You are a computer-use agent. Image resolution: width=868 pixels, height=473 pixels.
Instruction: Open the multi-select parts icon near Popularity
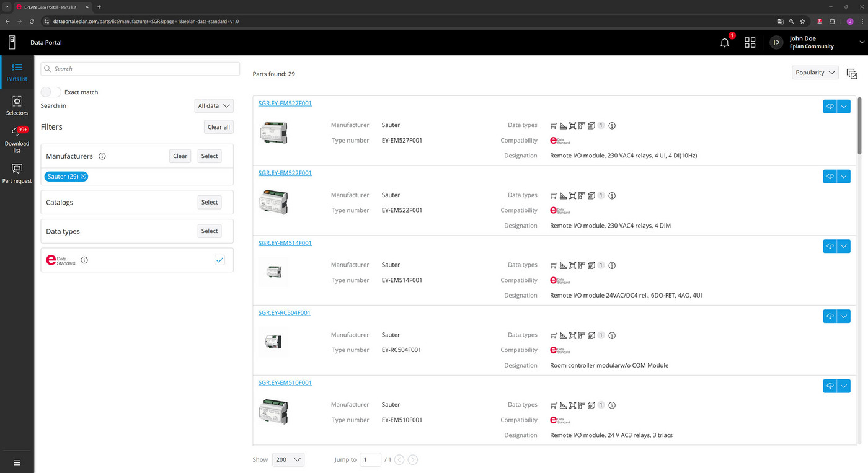point(852,74)
